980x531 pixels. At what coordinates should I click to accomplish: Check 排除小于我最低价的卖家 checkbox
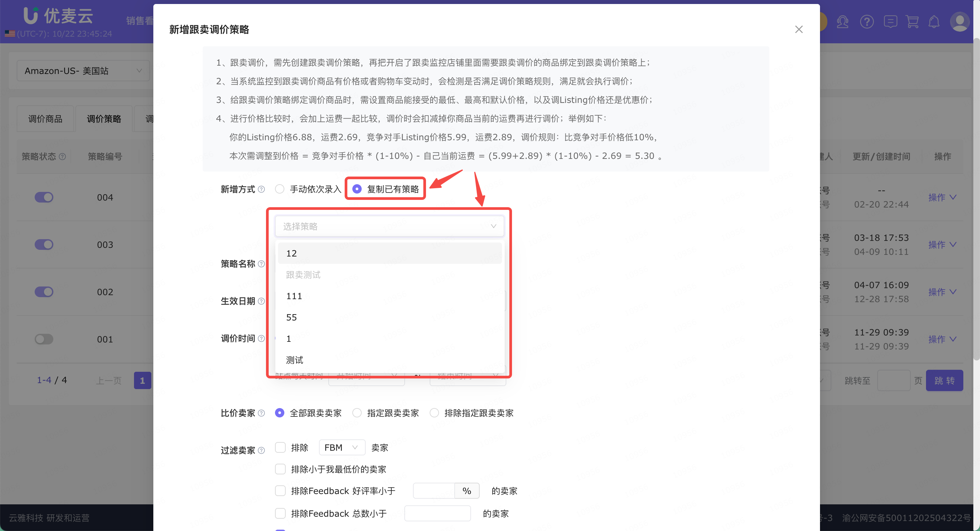pyautogui.click(x=280, y=469)
